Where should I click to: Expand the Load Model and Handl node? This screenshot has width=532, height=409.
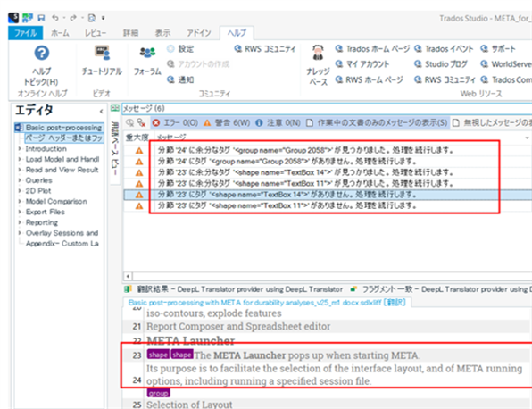(20, 159)
